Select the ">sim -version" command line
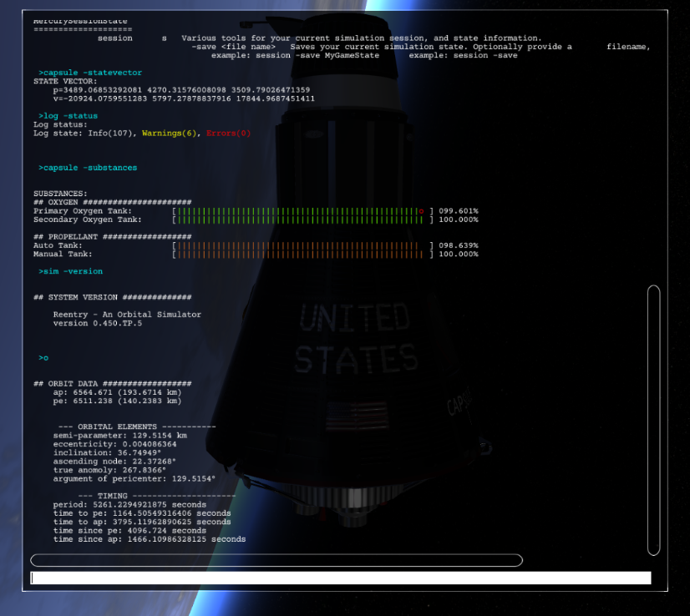The width and height of the screenshot is (690, 616). (70, 272)
